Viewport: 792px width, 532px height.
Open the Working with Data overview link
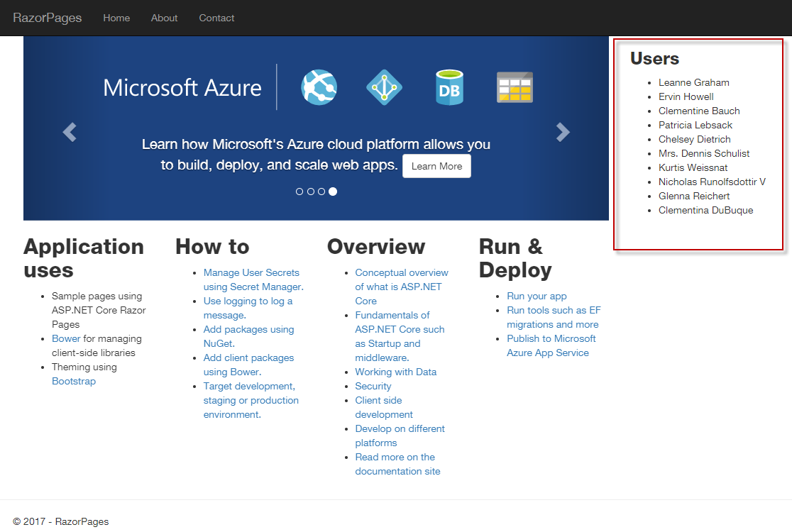click(x=395, y=372)
